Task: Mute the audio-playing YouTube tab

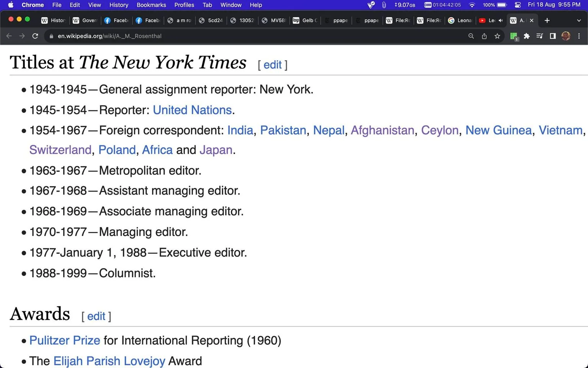Action: pyautogui.click(x=500, y=20)
